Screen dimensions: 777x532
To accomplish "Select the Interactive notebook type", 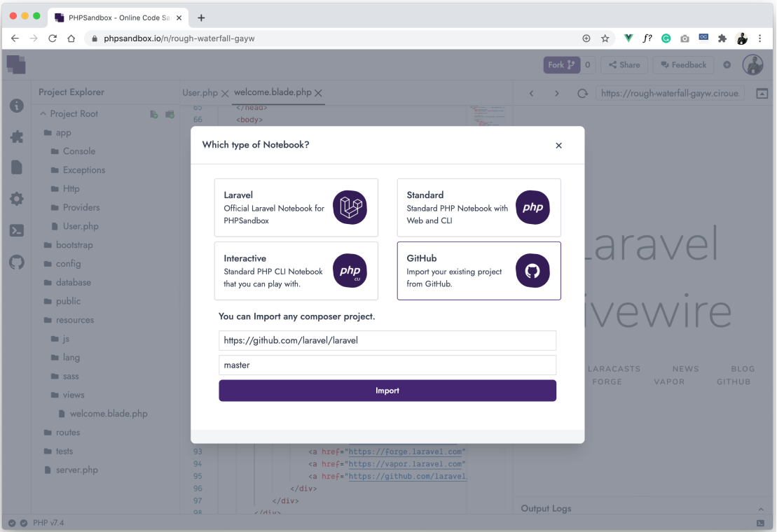I will coord(296,271).
